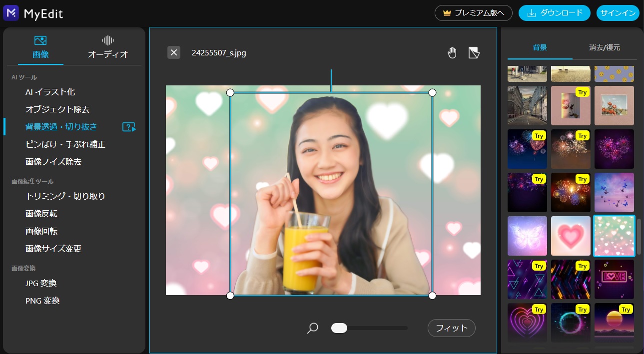Select オブジェクト除去 tool
Viewport: 644px width, 354px height.
click(x=57, y=109)
